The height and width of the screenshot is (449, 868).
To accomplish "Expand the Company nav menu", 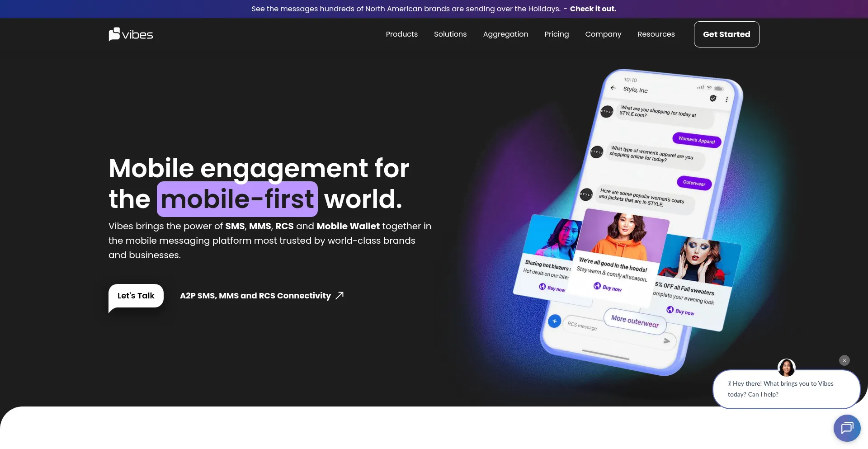I will click(x=603, y=34).
